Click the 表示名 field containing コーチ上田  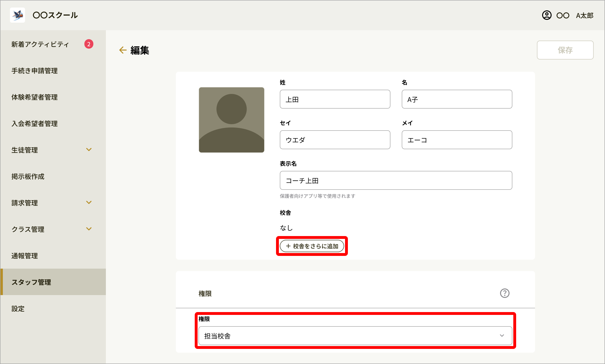(396, 180)
